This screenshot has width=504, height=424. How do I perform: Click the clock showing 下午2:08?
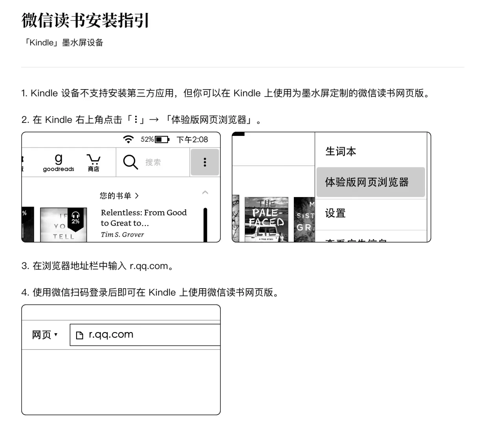point(192,139)
